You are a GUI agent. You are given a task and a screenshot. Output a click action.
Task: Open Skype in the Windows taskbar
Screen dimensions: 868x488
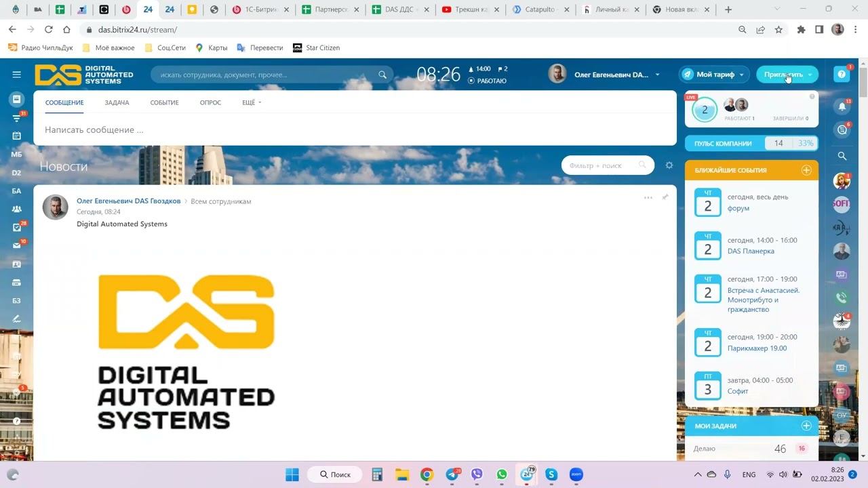(x=551, y=474)
